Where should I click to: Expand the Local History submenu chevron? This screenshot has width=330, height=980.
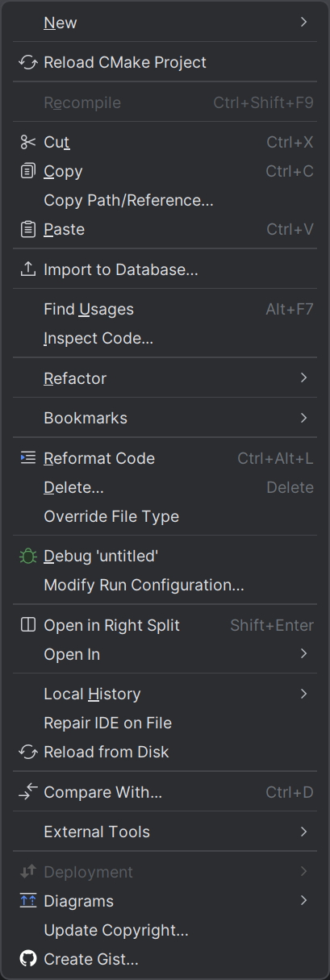coord(304,694)
